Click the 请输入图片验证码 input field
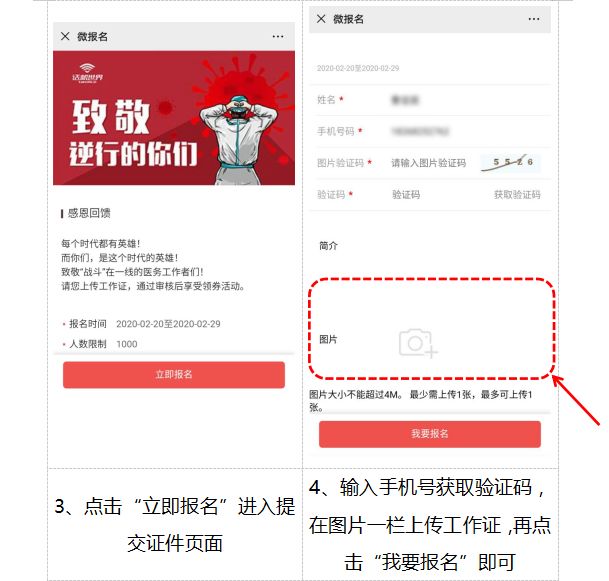This screenshot has width=609, height=581. [429, 163]
